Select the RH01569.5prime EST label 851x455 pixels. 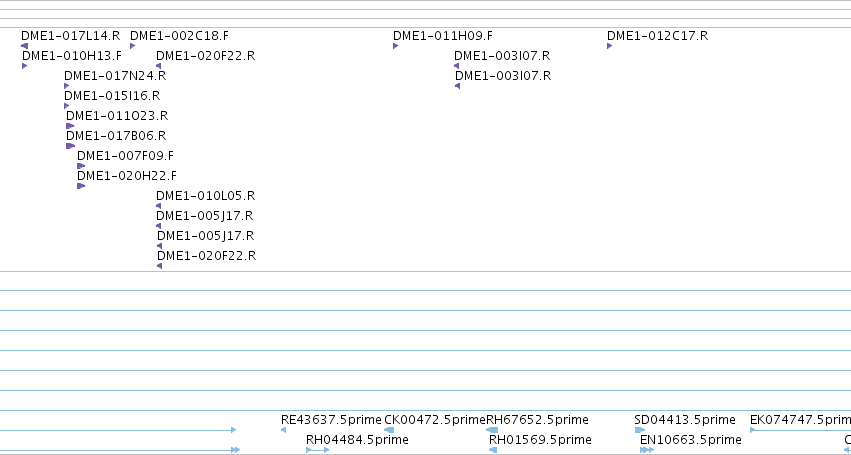(x=540, y=440)
